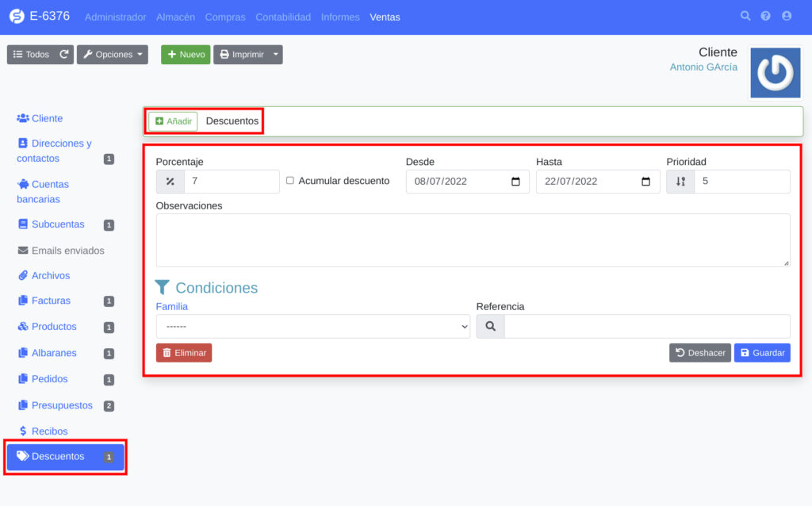
Task: Open calendar picker in Desde field
Action: [x=515, y=182]
